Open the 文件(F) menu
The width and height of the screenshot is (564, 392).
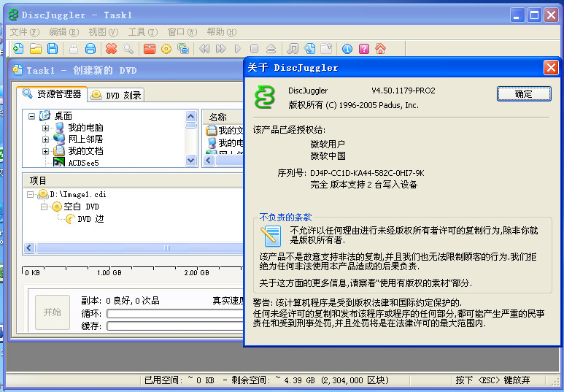click(x=25, y=32)
